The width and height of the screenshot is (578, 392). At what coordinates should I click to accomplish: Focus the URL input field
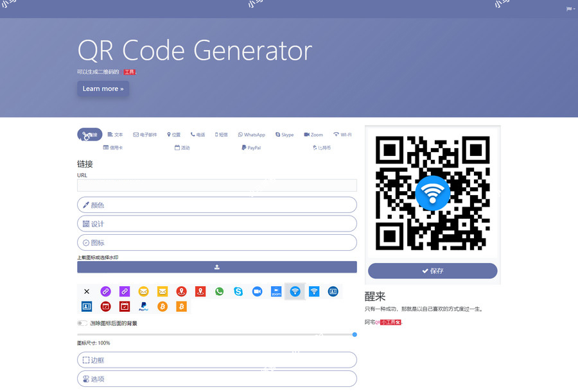tap(217, 185)
